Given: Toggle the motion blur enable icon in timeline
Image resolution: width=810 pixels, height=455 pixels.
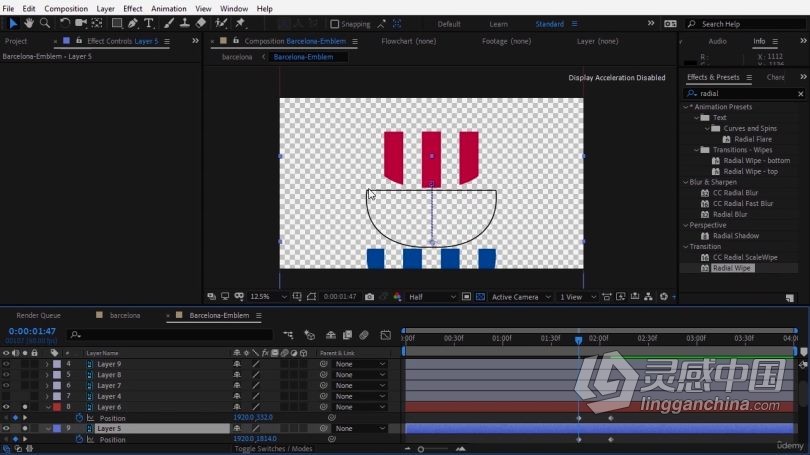Looking at the screenshot, I should (x=364, y=335).
